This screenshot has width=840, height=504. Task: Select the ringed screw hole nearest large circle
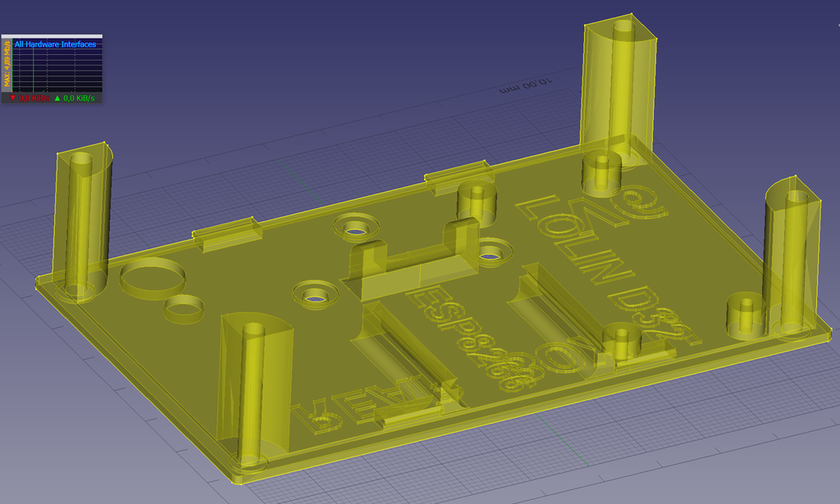click(315, 296)
